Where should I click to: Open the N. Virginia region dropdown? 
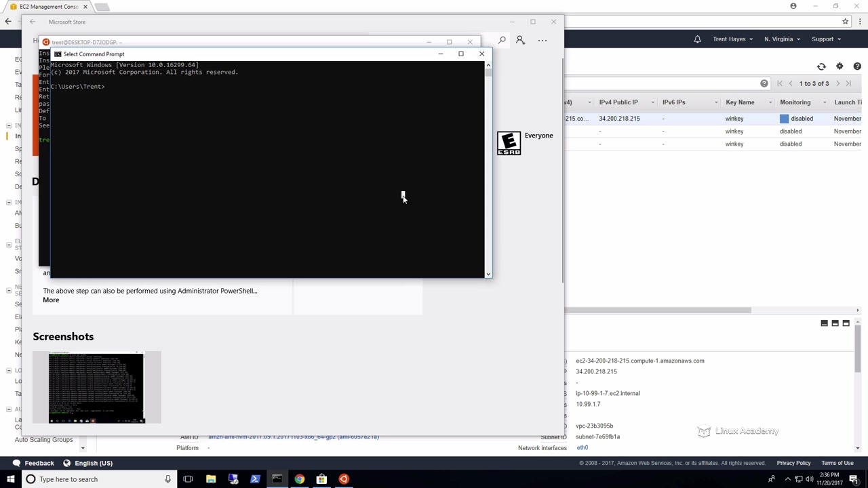tap(782, 39)
